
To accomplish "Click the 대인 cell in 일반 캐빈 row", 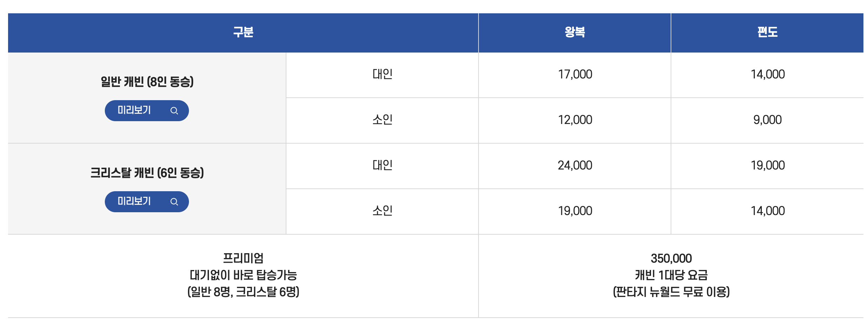I will click(382, 74).
